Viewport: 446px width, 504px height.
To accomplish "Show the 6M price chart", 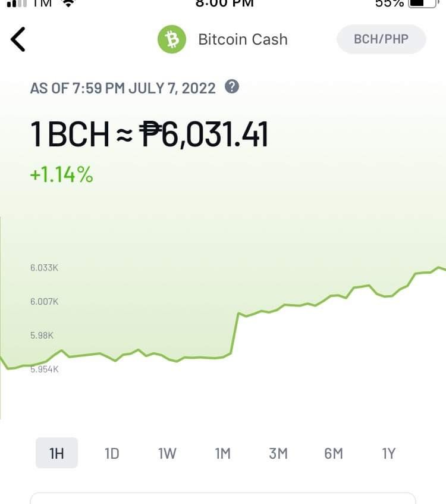I will pyautogui.click(x=334, y=453).
